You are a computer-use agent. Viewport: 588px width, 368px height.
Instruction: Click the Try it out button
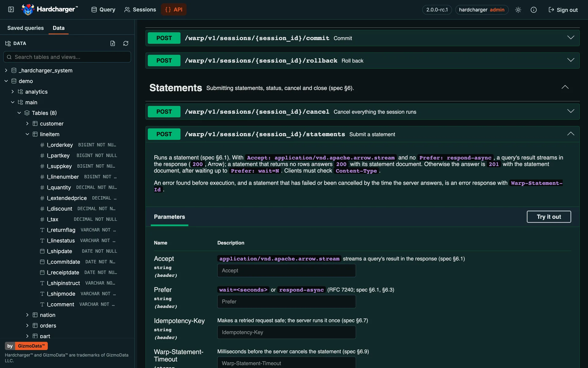[549, 217]
